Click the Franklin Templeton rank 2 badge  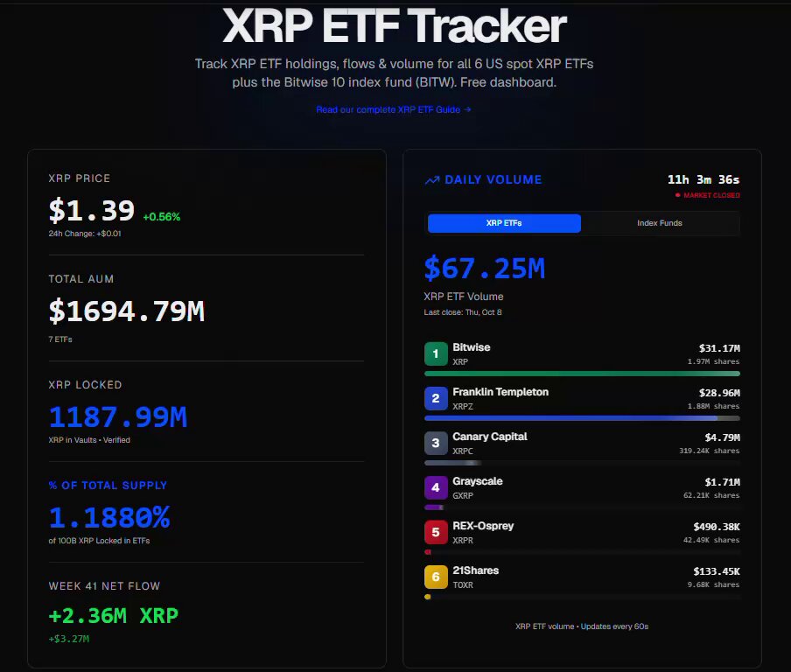[x=436, y=398]
